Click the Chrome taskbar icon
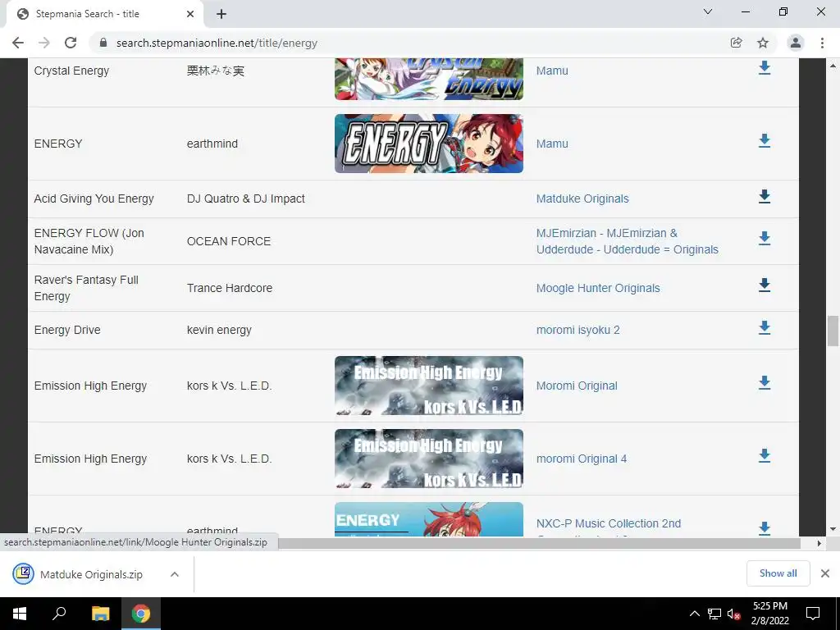This screenshot has width=840, height=630. coord(141,614)
